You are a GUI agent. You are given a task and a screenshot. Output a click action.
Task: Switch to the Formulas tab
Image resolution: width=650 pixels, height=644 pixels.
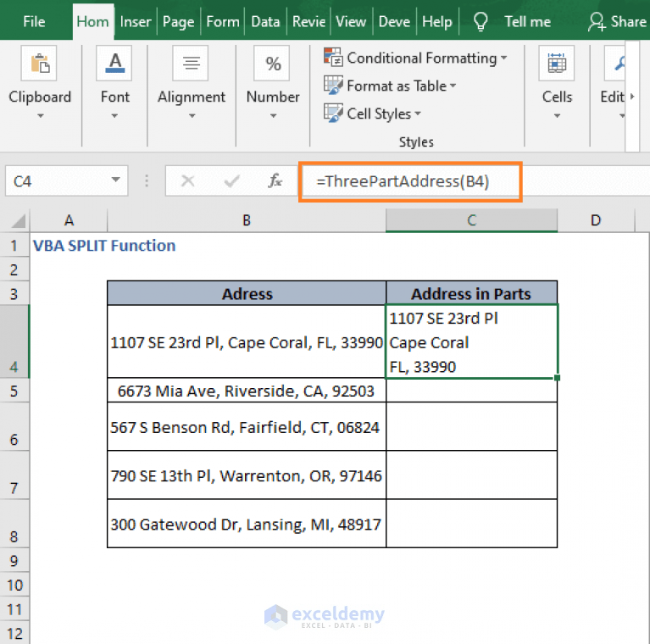pos(223,21)
